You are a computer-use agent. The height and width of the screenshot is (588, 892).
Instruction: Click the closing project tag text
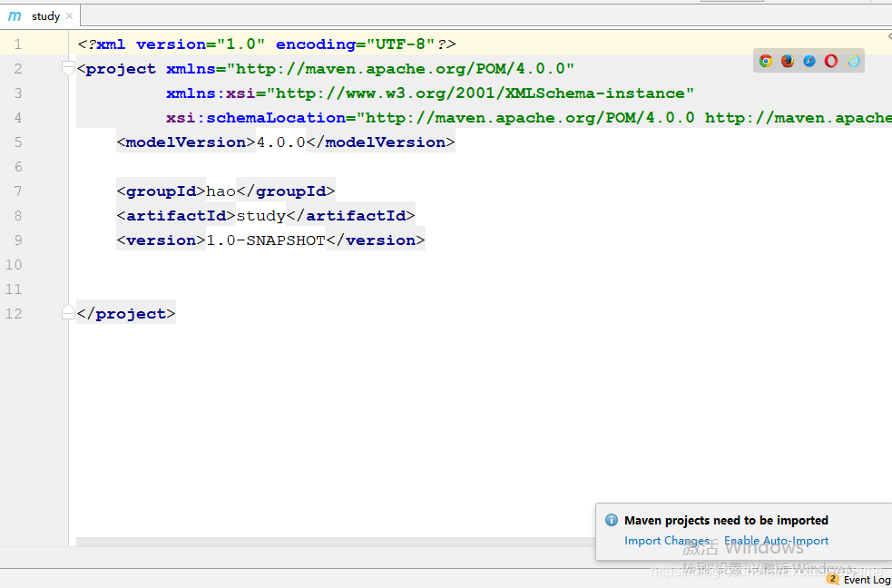tap(126, 313)
